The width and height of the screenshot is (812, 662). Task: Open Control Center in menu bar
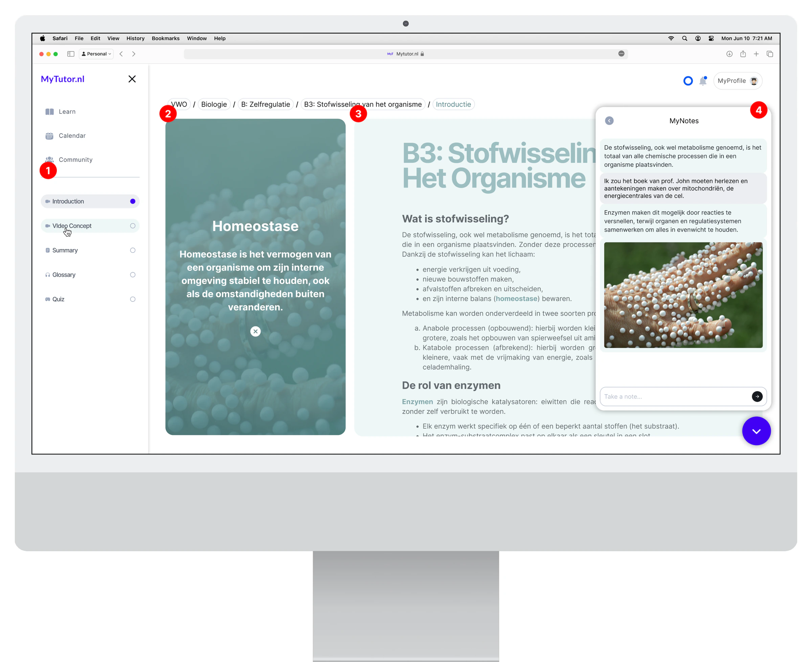coord(711,39)
